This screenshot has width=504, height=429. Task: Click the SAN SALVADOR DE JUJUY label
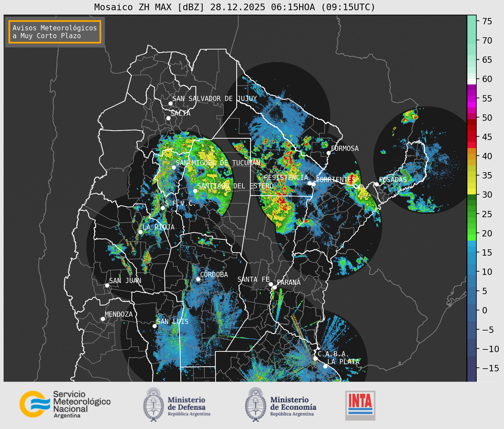click(x=215, y=99)
